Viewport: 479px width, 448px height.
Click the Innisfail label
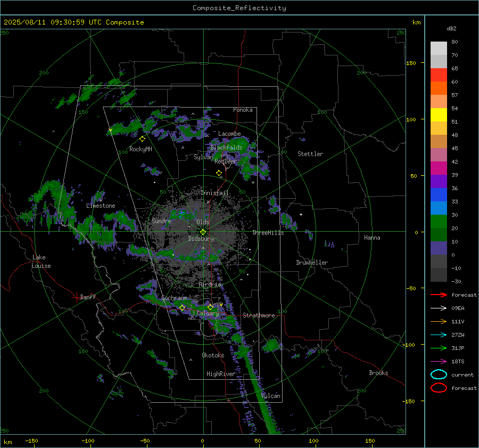pos(214,193)
